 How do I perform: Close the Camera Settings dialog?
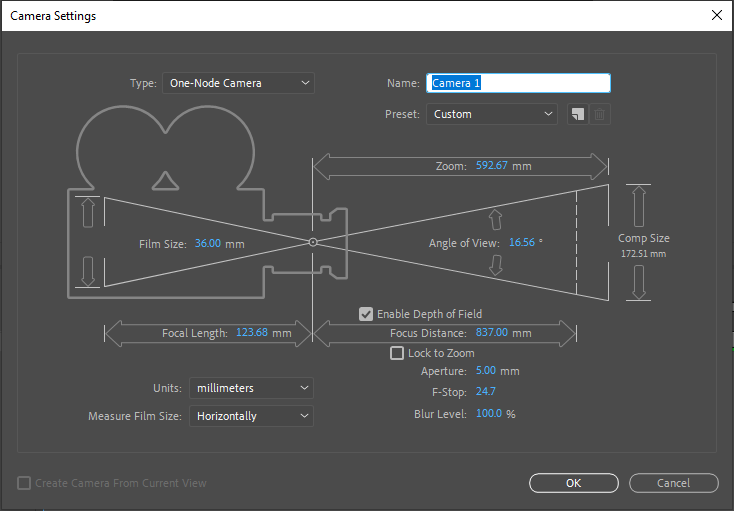(717, 15)
